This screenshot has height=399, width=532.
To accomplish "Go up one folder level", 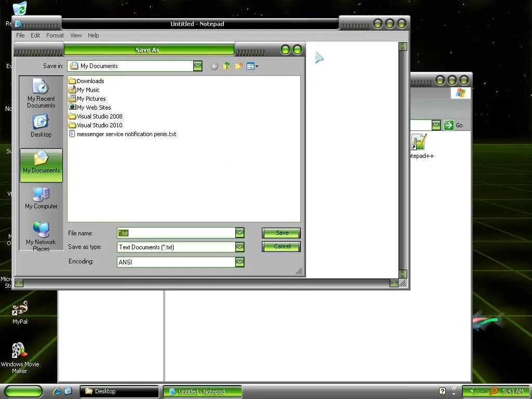I will pyautogui.click(x=227, y=66).
